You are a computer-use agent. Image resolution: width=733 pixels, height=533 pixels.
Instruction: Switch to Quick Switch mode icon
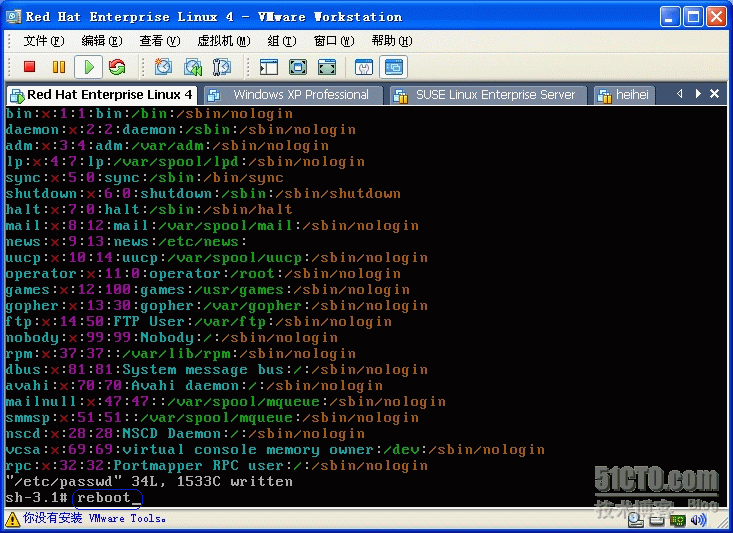298,67
